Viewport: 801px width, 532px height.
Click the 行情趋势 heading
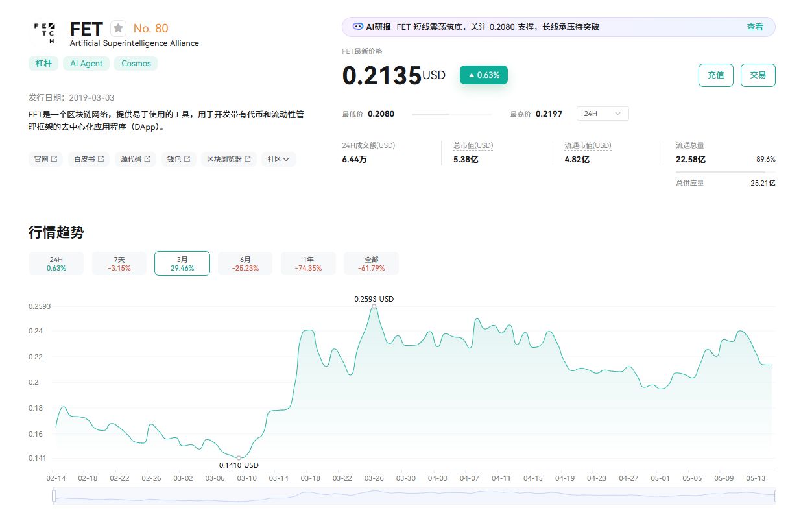pos(56,232)
